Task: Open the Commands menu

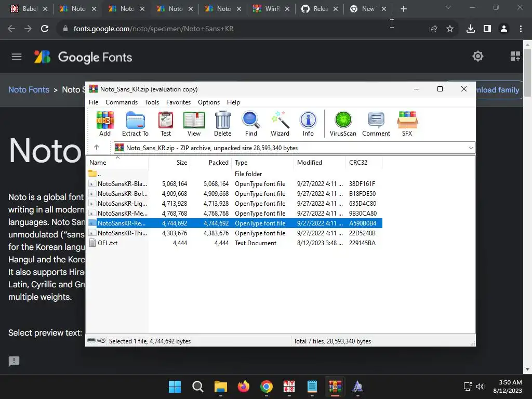Action: [x=122, y=102]
